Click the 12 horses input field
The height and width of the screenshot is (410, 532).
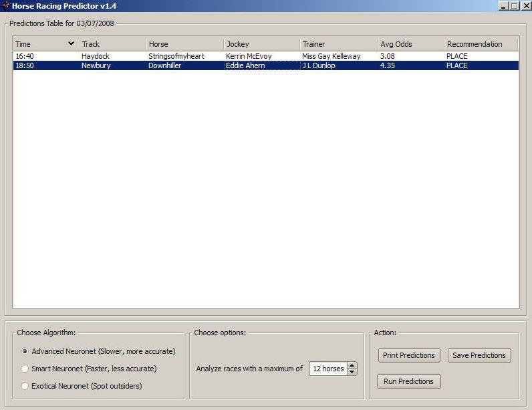coord(328,369)
